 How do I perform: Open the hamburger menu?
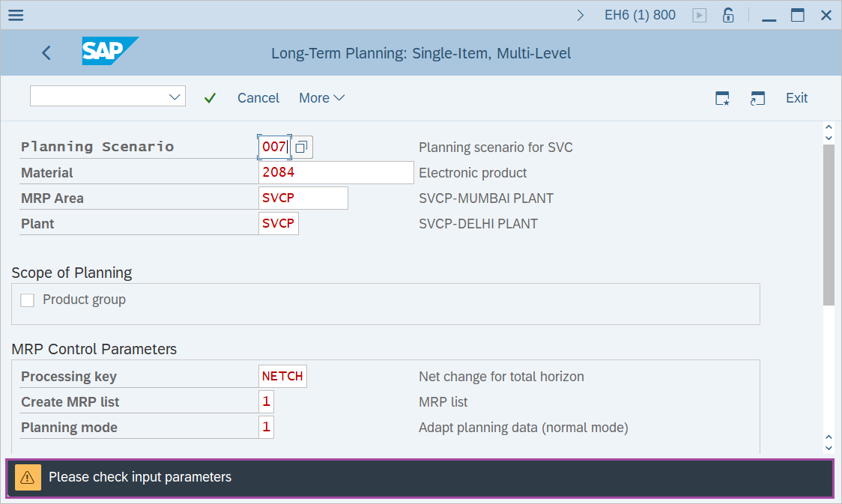click(x=15, y=14)
